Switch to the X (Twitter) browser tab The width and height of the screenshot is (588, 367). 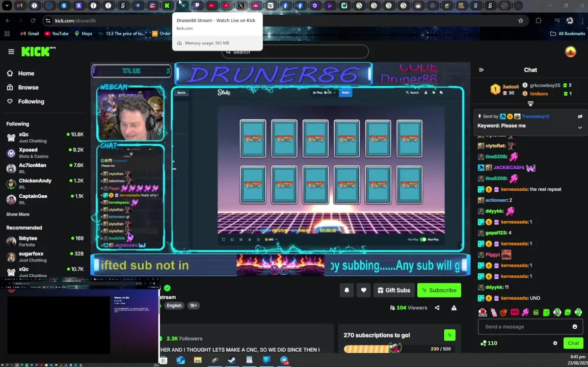pos(241,6)
